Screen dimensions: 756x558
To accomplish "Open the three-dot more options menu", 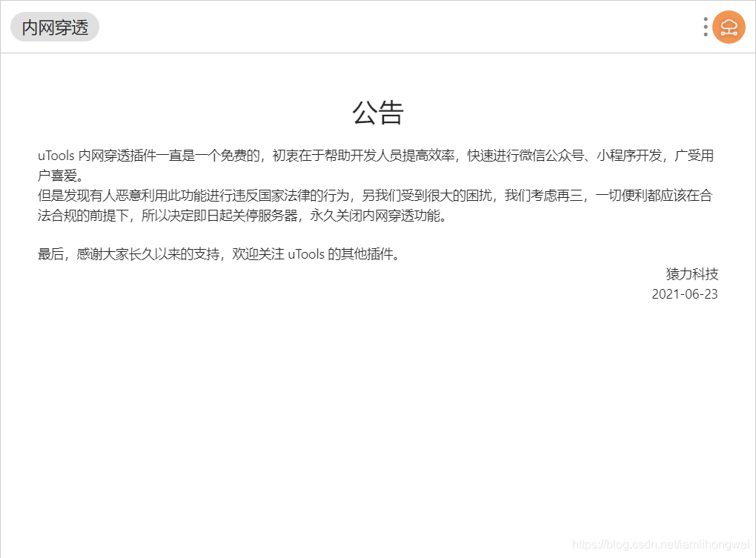I will tap(706, 27).
